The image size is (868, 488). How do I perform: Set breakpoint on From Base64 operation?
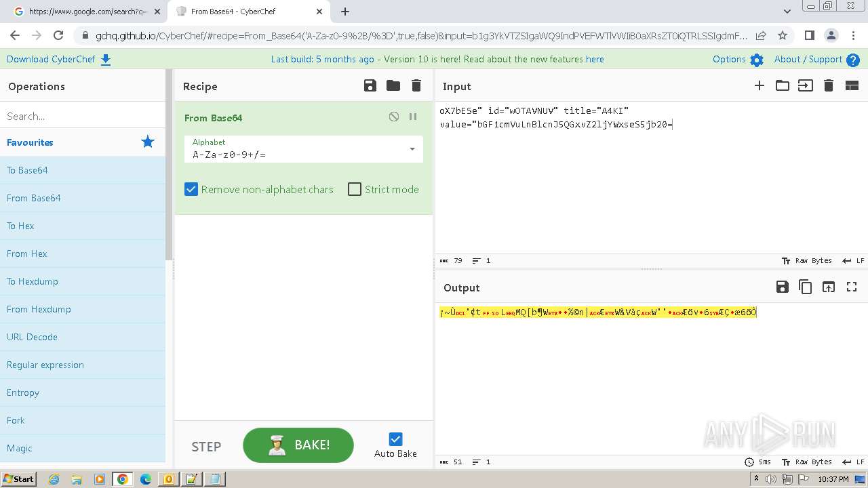pos(413,117)
